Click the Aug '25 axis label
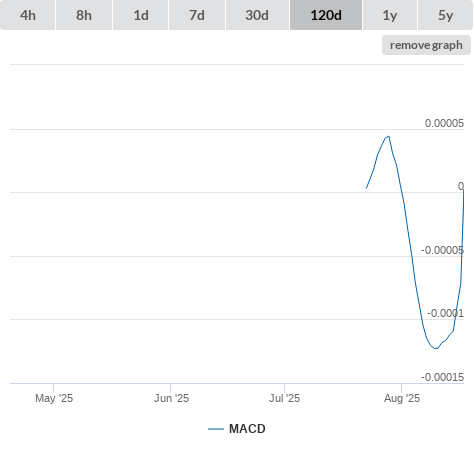 point(402,398)
